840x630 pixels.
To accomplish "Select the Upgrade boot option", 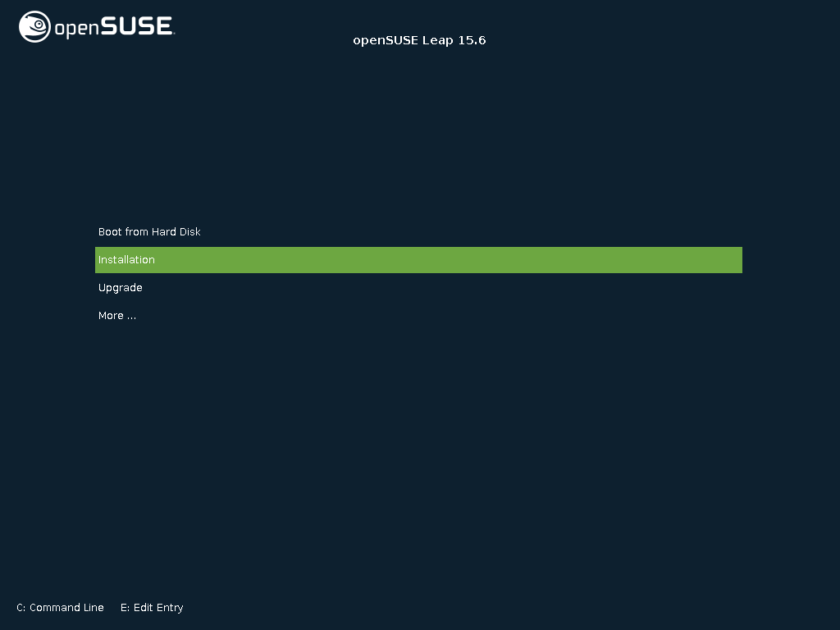I will point(121,288).
